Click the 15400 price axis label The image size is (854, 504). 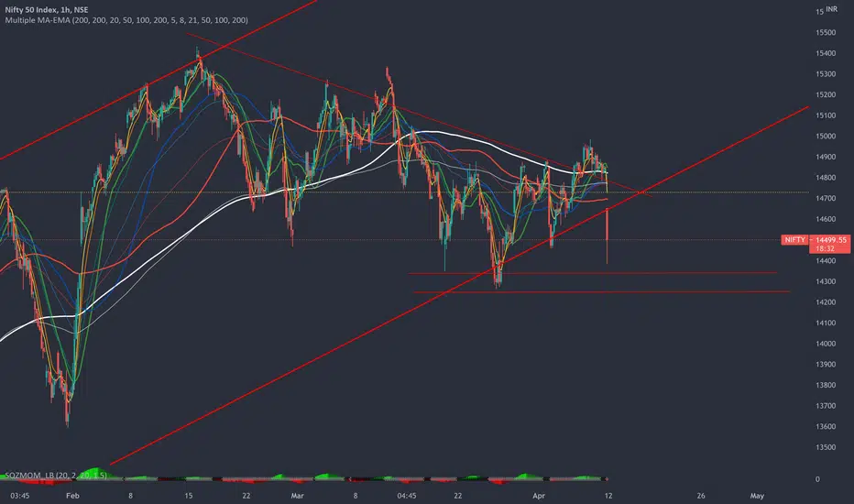click(x=826, y=53)
